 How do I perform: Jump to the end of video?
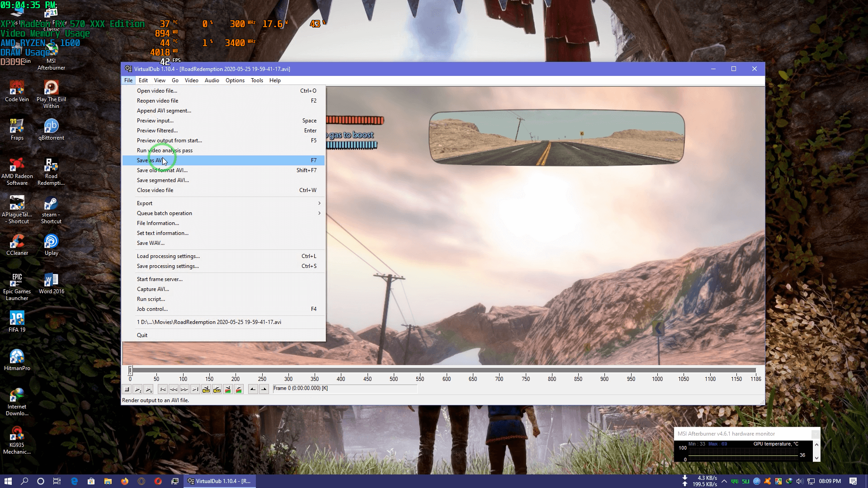[x=195, y=389]
